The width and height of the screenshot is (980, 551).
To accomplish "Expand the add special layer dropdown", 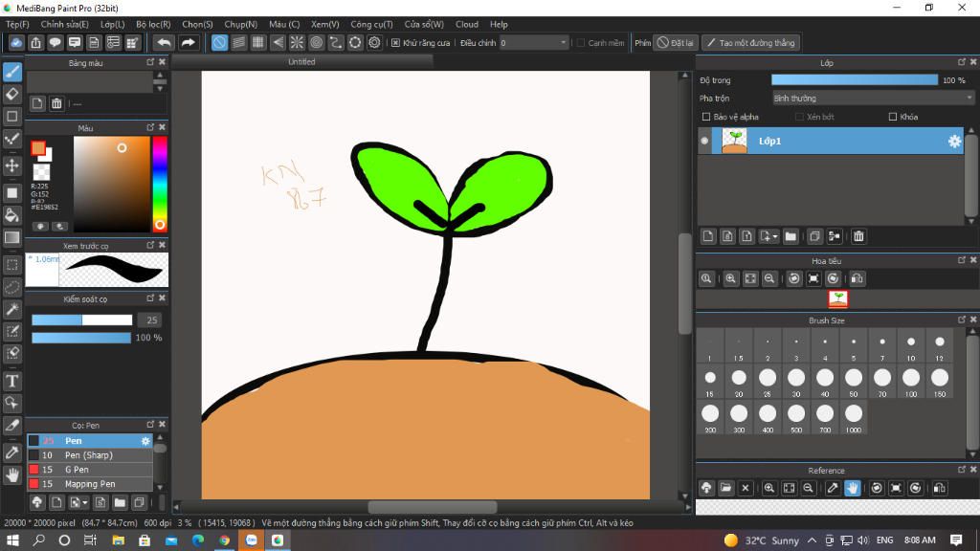I will coord(768,236).
